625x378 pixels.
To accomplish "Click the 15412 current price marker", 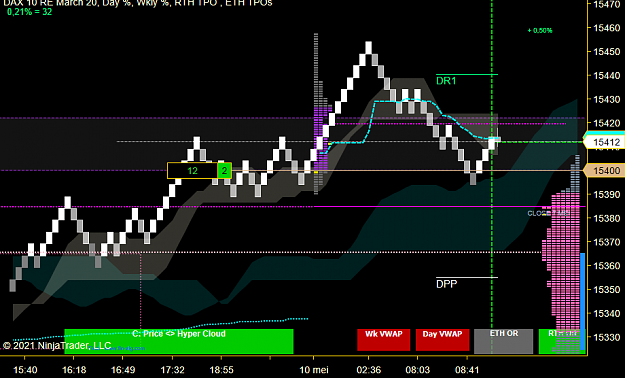I will [x=604, y=142].
